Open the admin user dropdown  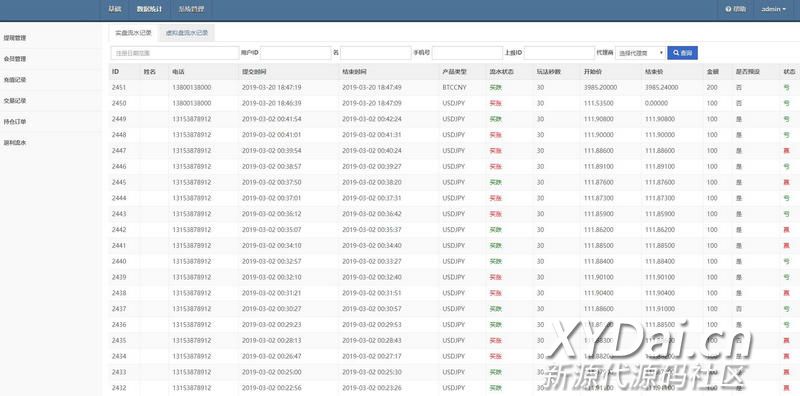pyautogui.click(x=773, y=9)
